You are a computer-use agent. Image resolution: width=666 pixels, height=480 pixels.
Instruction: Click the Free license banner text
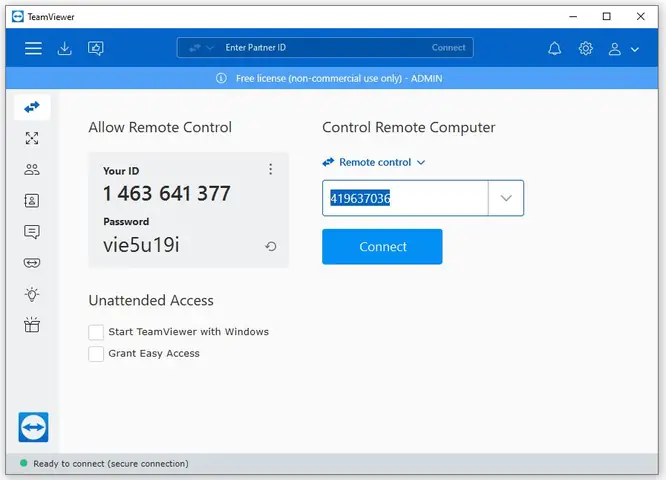(339, 79)
